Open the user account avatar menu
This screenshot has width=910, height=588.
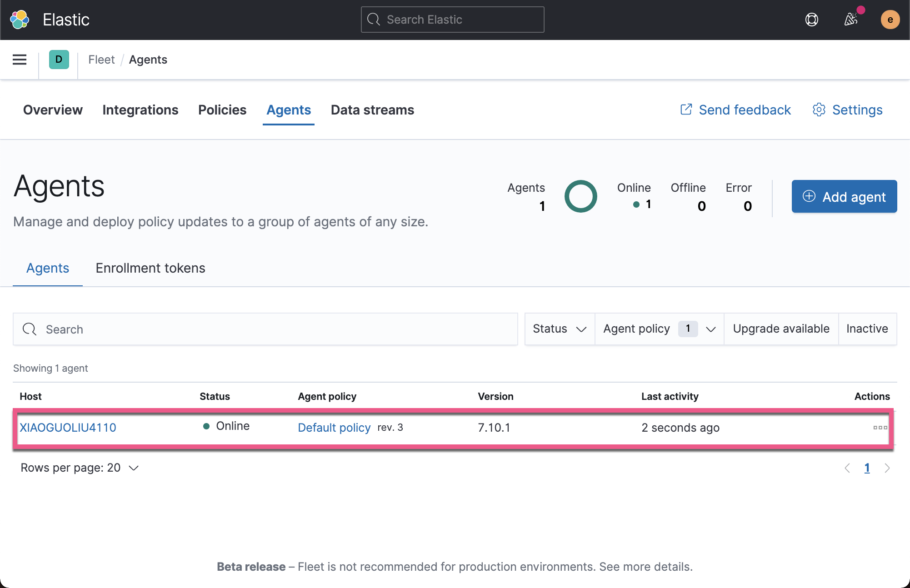coord(890,20)
